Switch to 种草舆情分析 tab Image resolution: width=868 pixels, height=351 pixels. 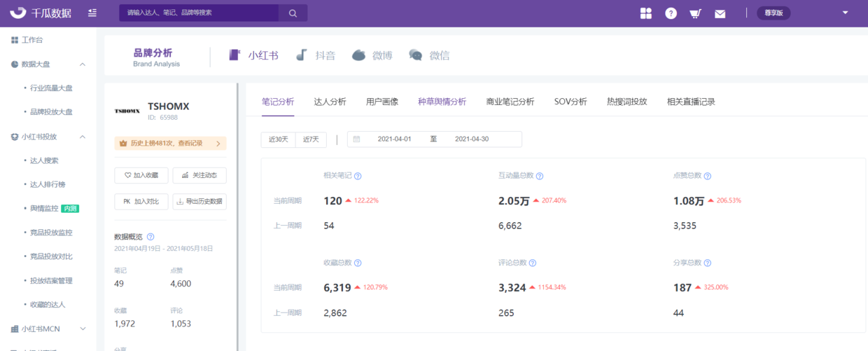click(x=442, y=102)
